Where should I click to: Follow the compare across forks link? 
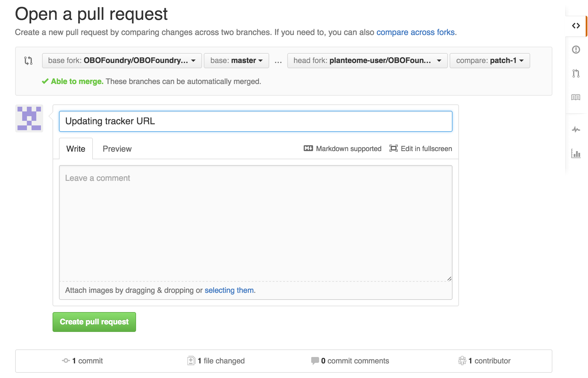[x=415, y=32]
